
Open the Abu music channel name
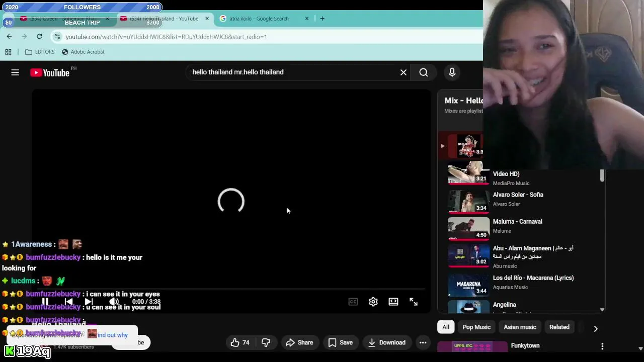[505, 266]
